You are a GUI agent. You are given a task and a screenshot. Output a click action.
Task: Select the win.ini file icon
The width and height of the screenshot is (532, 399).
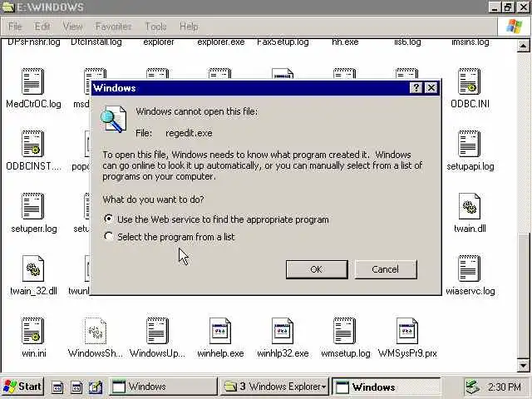(x=33, y=331)
